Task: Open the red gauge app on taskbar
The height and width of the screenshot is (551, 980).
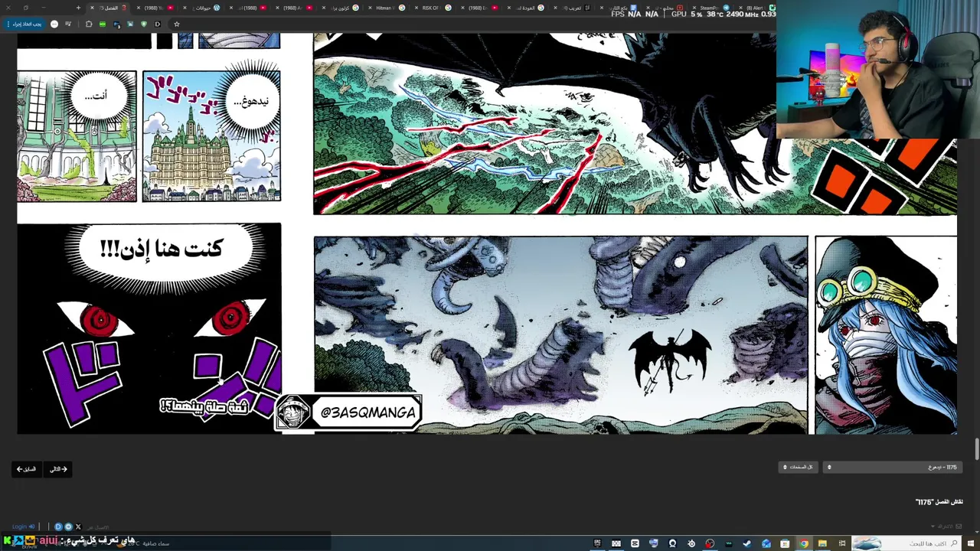Action: (710, 543)
